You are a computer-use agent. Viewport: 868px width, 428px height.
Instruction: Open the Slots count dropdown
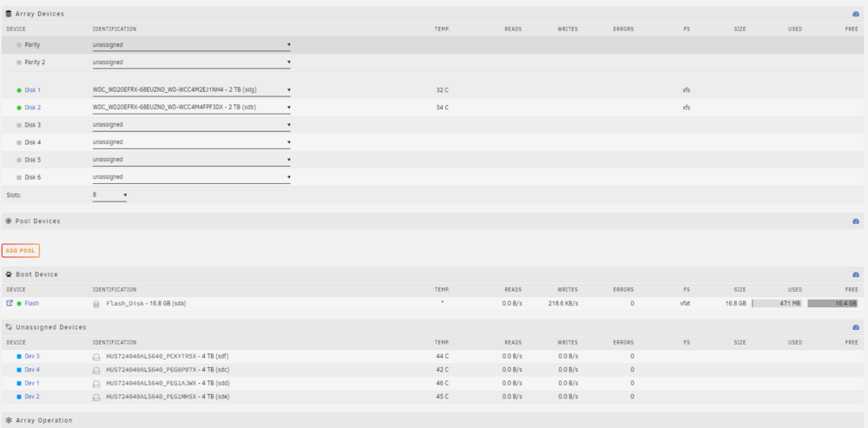[x=109, y=195]
